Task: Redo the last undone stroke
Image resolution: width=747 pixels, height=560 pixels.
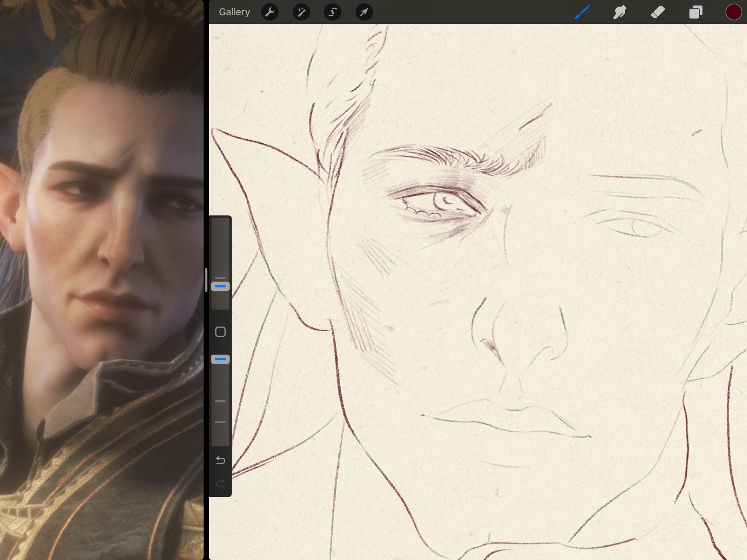Action: pyautogui.click(x=220, y=483)
